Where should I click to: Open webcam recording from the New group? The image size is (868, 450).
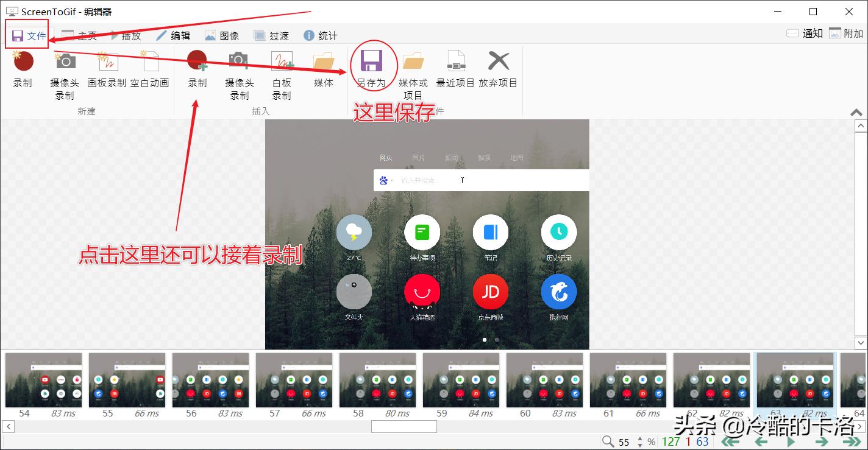[63, 70]
